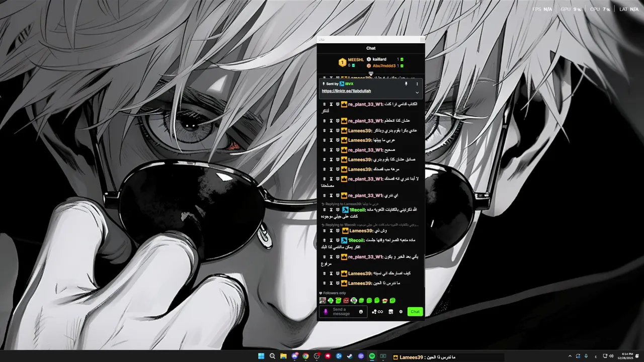Click the taskbar Search icon
Viewport: 644px width, 362px height.
[272, 356]
